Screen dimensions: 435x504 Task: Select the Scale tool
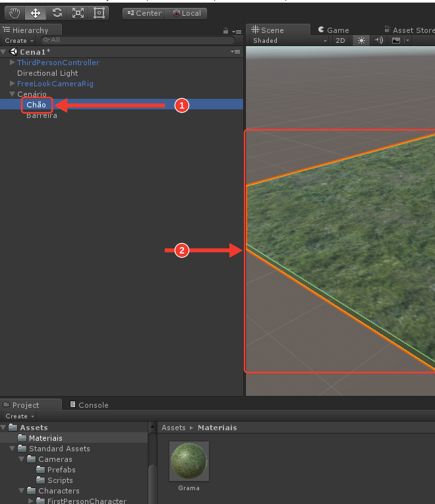point(78,13)
